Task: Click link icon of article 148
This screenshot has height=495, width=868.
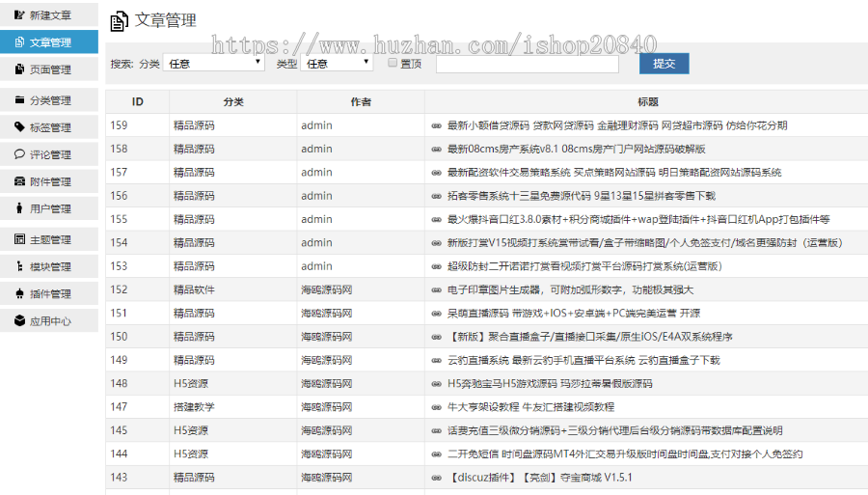Action: click(436, 384)
